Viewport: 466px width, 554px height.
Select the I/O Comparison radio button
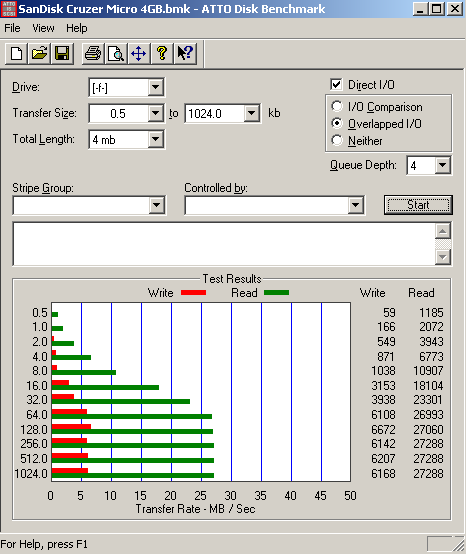pyautogui.click(x=337, y=106)
